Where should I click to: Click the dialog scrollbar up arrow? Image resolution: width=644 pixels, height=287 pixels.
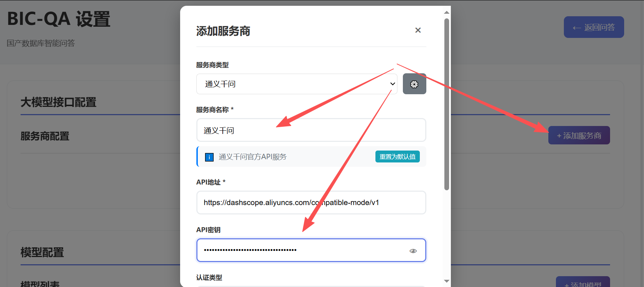tap(447, 12)
